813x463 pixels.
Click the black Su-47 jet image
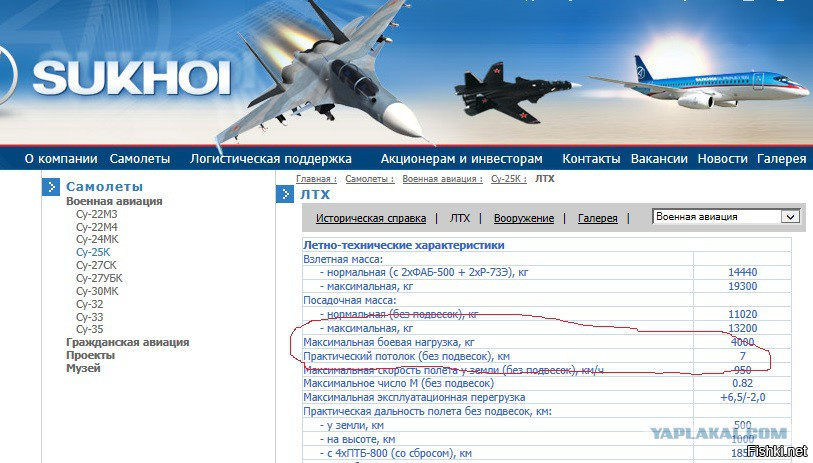[x=513, y=94]
